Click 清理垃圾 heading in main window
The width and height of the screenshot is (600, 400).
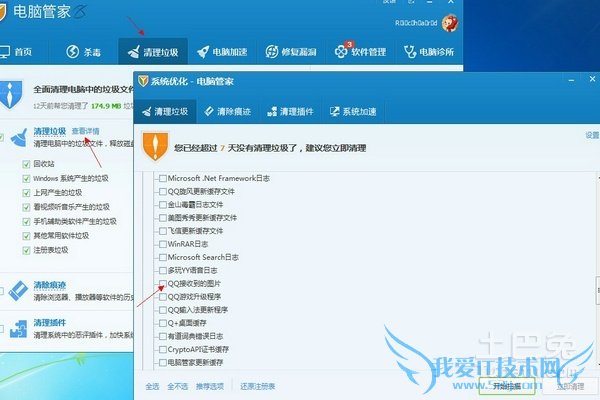[x=50, y=131]
